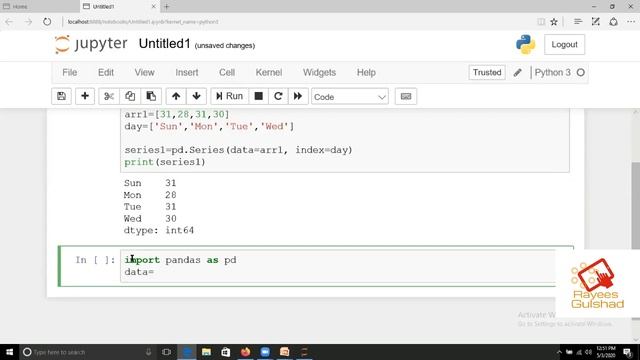
Task: Open the Kernel menu
Action: (x=269, y=73)
